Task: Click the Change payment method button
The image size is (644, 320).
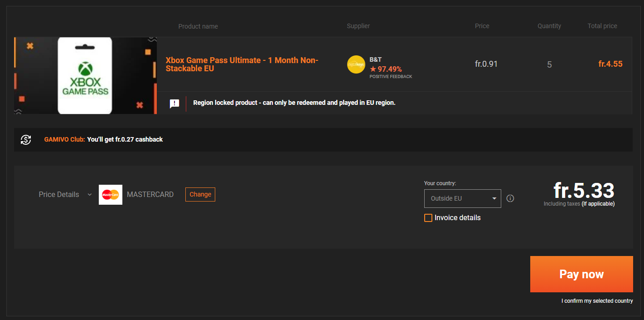Action: [x=200, y=194]
